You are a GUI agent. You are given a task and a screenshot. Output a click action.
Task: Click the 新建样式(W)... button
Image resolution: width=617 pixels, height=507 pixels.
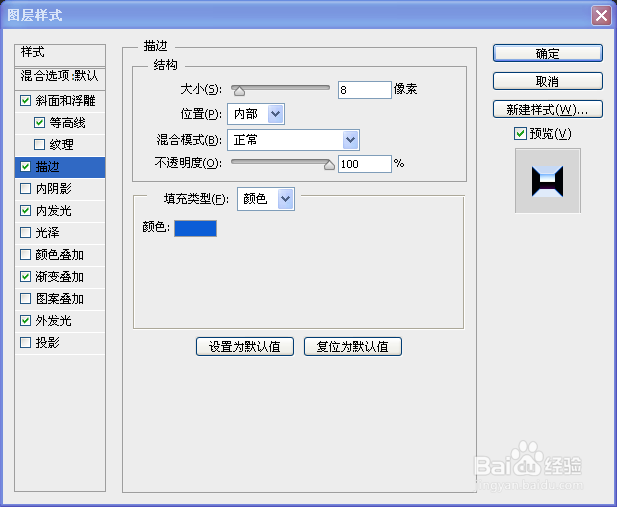[x=548, y=109]
